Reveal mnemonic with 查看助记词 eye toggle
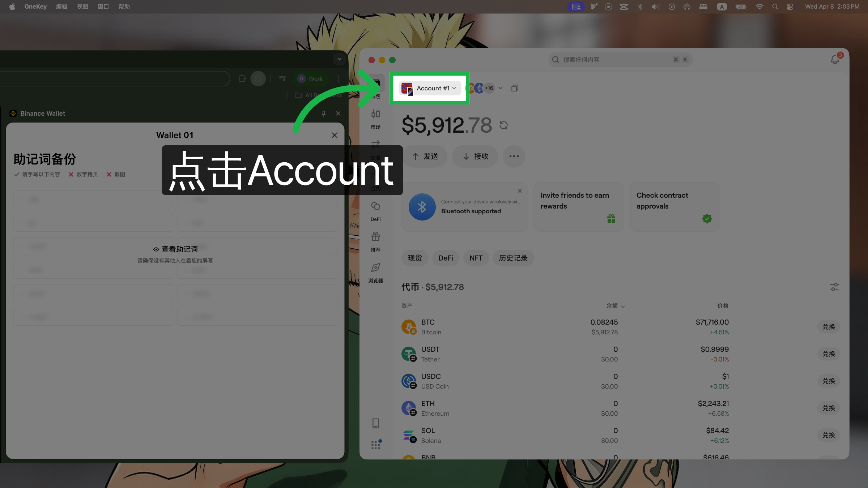Viewport: 868px width, 488px height. coord(175,249)
